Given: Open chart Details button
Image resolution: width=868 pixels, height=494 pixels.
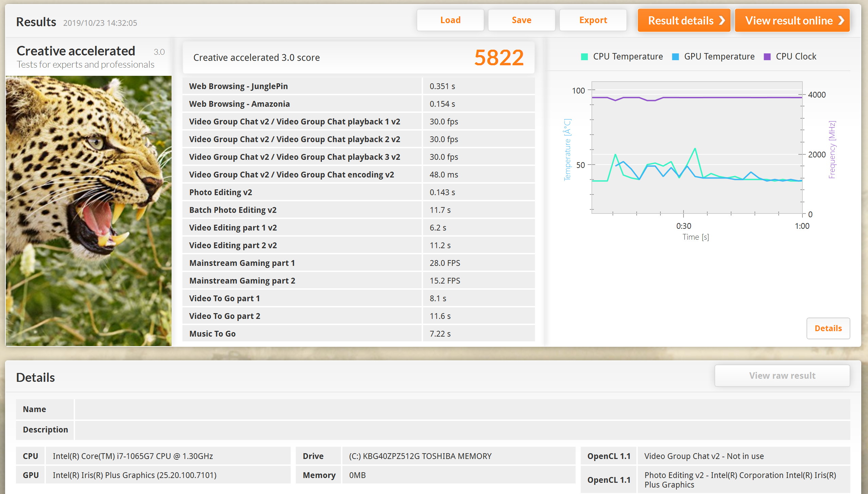Looking at the screenshot, I should point(828,328).
